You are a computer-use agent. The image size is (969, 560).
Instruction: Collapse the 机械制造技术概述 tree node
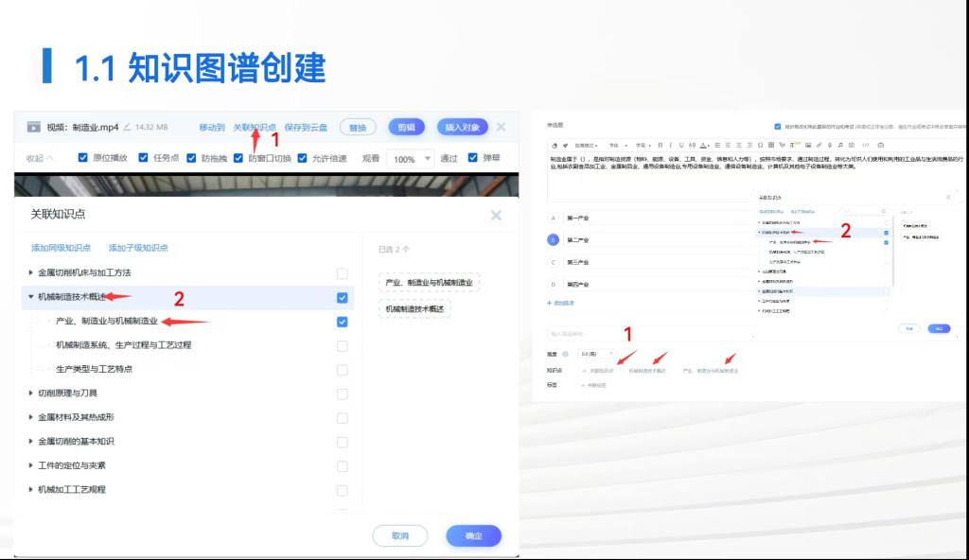(x=31, y=297)
